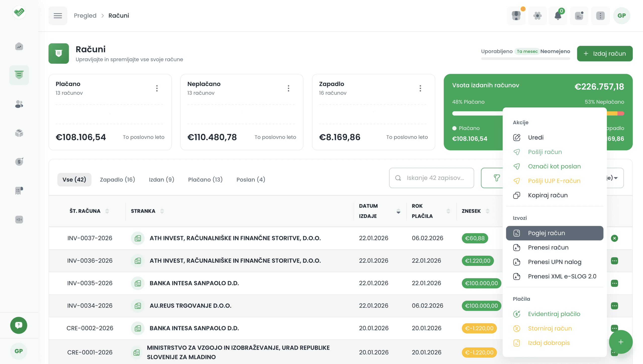
Task: Open Neplačano card three-dot menu
Action: [288, 88]
